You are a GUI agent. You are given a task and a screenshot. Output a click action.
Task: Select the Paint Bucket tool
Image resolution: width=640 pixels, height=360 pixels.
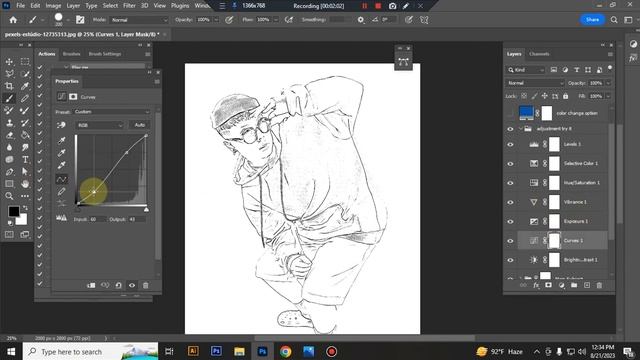click(25, 135)
